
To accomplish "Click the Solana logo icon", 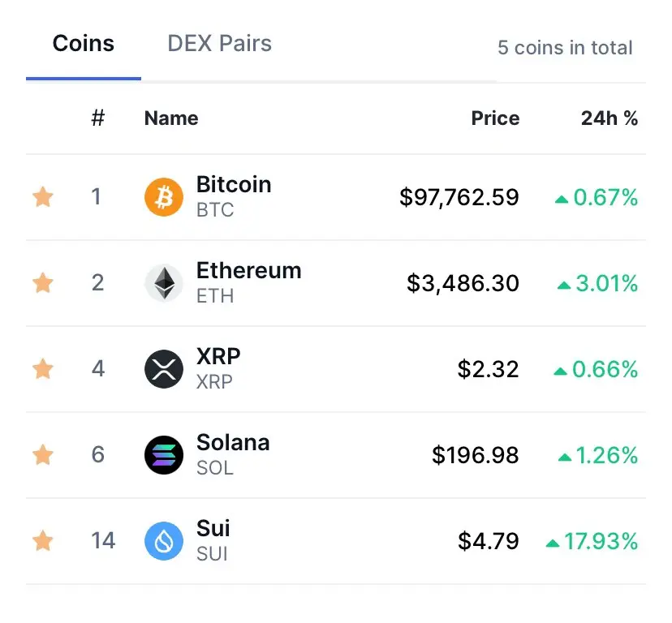I will 164,455.
